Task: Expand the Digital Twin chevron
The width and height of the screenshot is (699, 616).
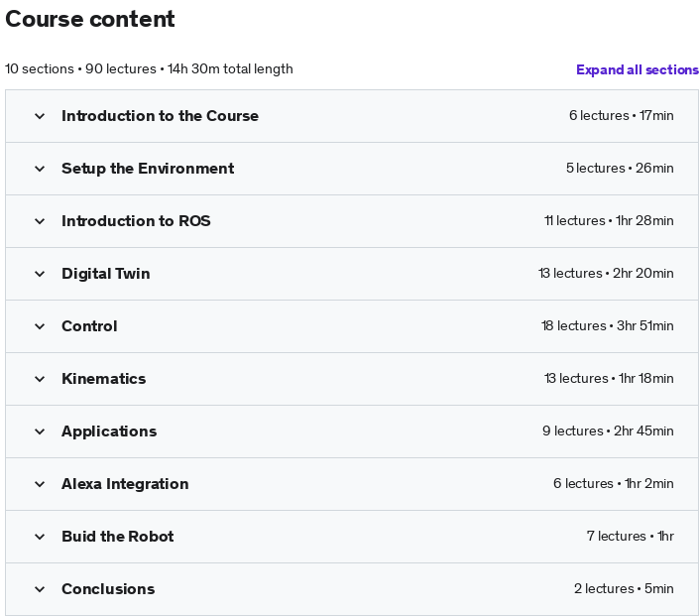Action: (x=40, y=275)
